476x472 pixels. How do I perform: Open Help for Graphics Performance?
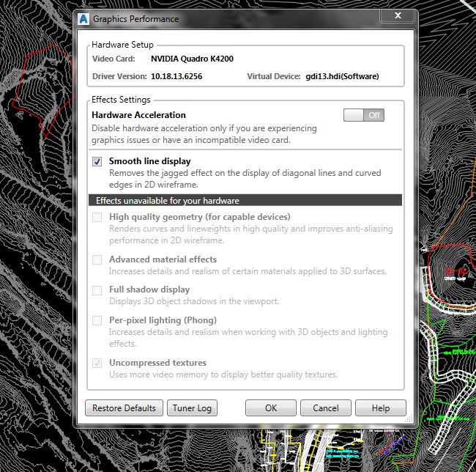coord(381,408)
